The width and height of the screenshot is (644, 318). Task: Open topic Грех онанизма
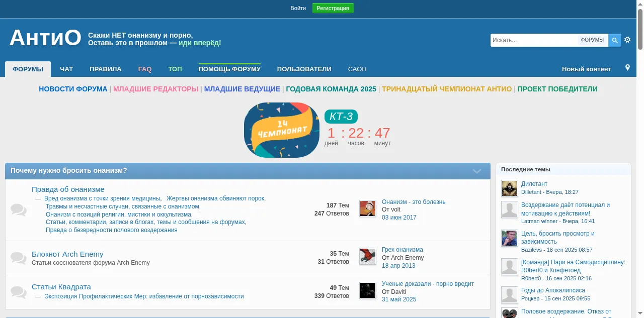click(403, 250)
